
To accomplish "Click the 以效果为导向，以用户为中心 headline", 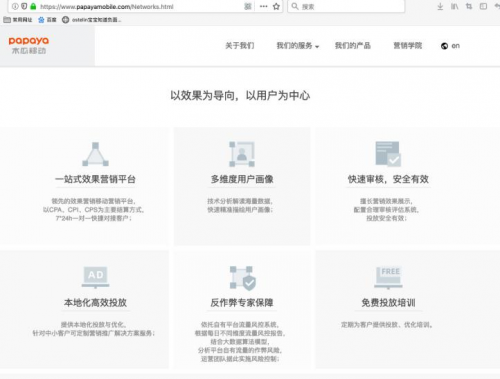I will pyautogui.click(x=240, y=96).
